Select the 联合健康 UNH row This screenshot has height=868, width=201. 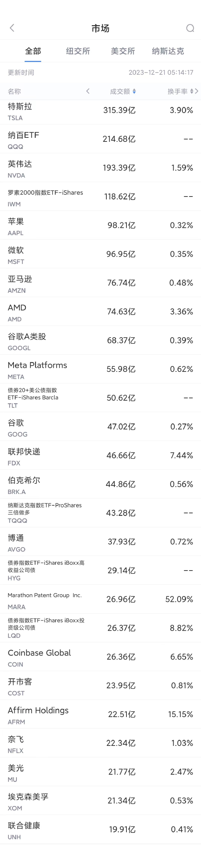(x=100, y=829)
